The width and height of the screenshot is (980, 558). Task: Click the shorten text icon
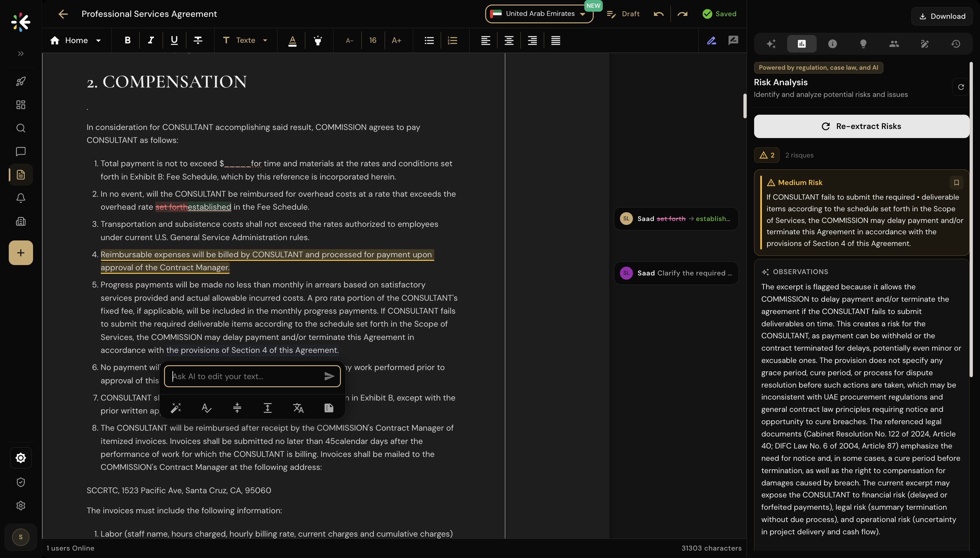pyautogui.click(x=237, y=408)
